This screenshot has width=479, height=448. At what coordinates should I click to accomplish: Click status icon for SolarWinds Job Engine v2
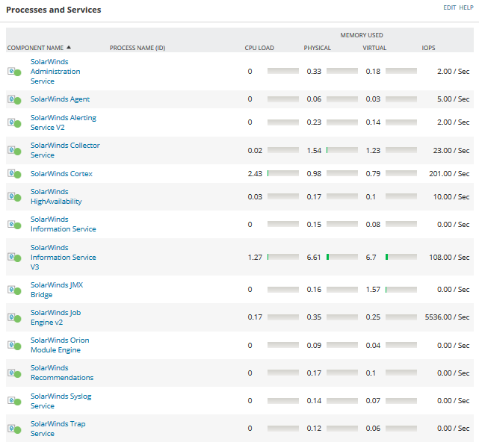(x=14, y=317)
